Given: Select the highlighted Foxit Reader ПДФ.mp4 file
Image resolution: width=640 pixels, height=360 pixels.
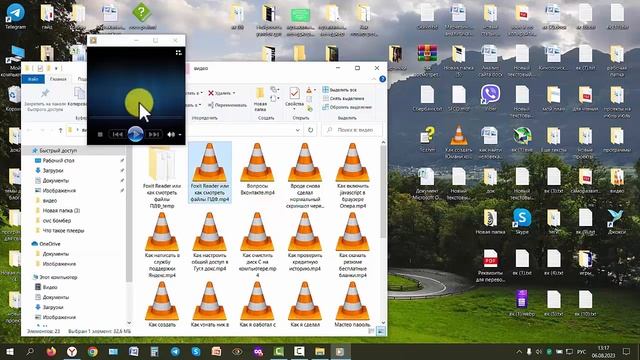Looking at the screenshot, I should pos(209,173).
